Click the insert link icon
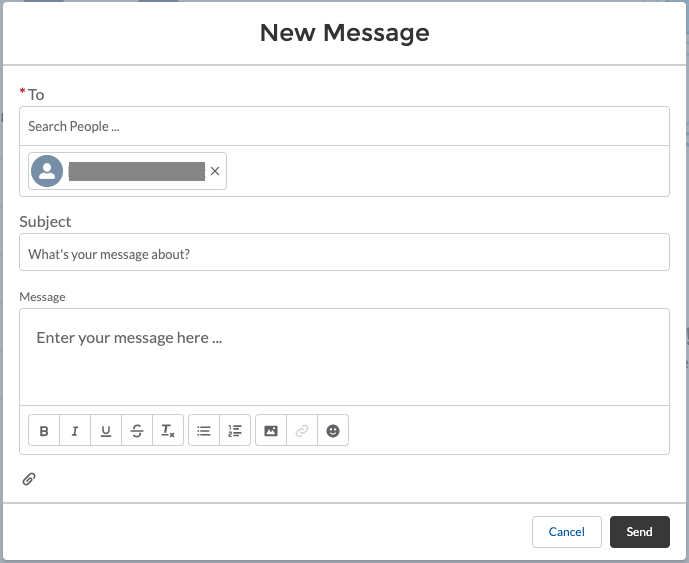 point(302,431)
